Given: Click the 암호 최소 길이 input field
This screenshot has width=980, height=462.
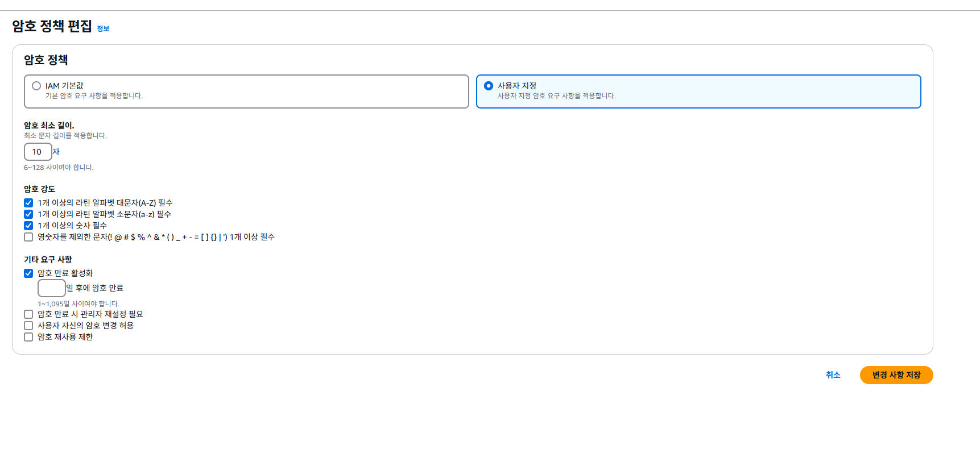Looking at the screenshot, I should (38, 152).
